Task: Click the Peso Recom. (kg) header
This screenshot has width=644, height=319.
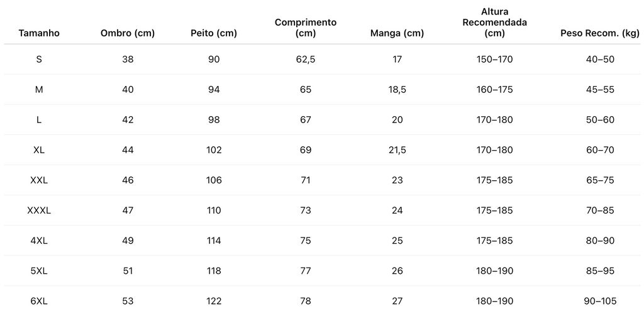Action: pos(600,34)
